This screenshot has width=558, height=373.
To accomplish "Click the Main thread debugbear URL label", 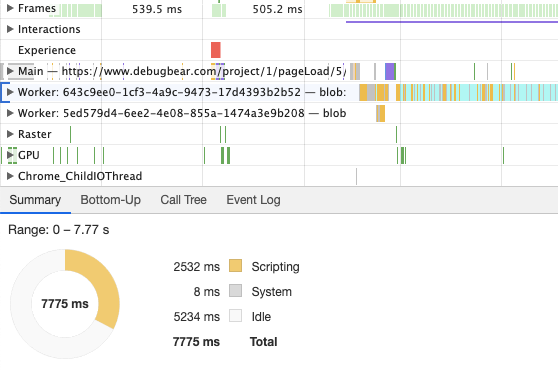I will coord(204,71).
